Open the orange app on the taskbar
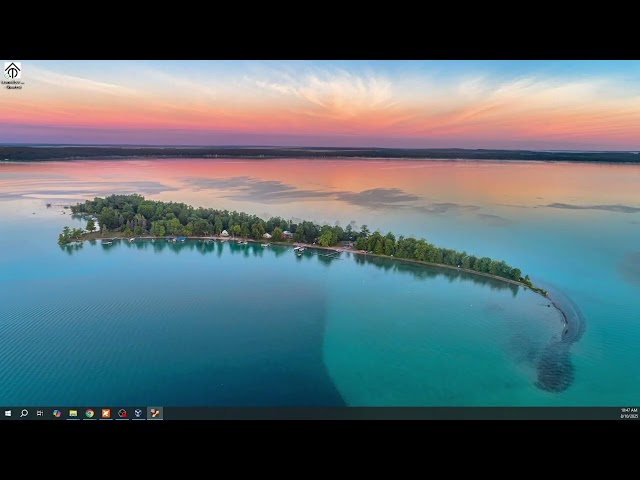Screen dimensions: 640x480 click(106, 413)
